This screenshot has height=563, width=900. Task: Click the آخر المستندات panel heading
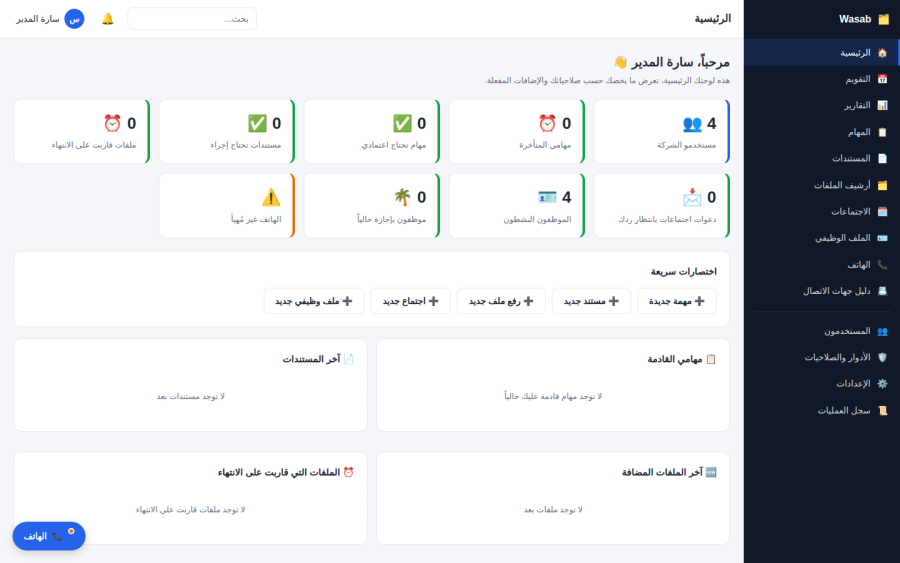click(x=318, y=359)
